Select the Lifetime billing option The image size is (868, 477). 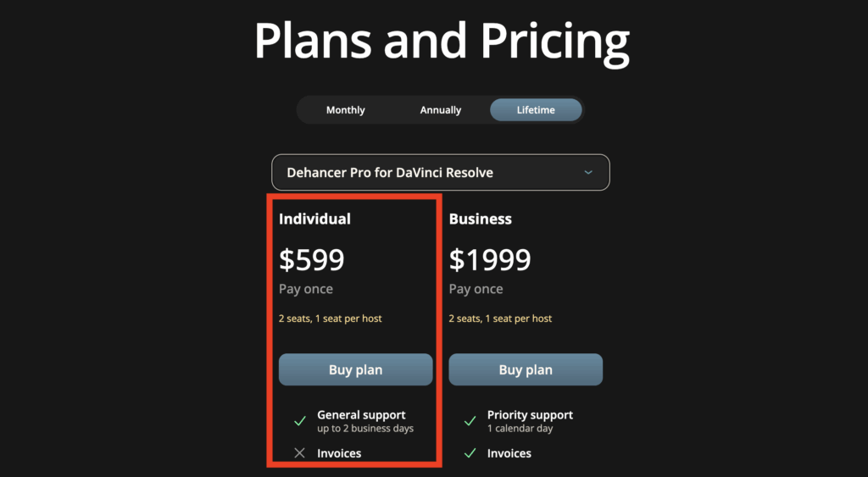point(536,110)
